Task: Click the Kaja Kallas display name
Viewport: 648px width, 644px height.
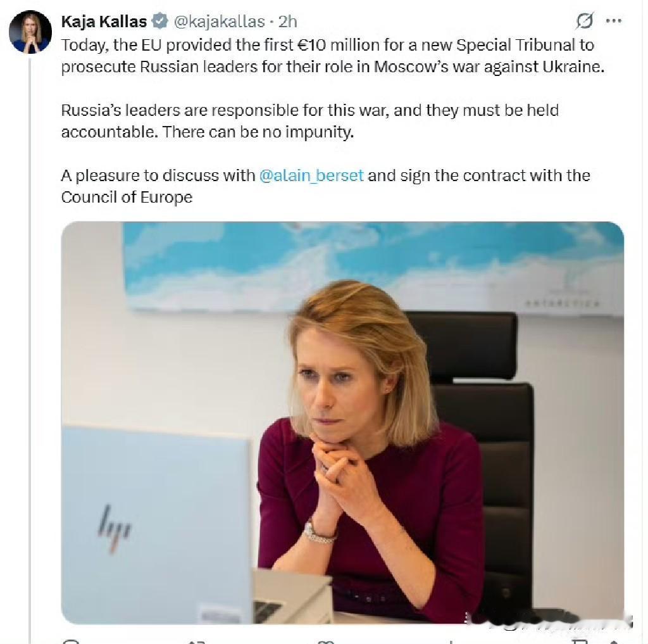Action: [x=104, y=22]
